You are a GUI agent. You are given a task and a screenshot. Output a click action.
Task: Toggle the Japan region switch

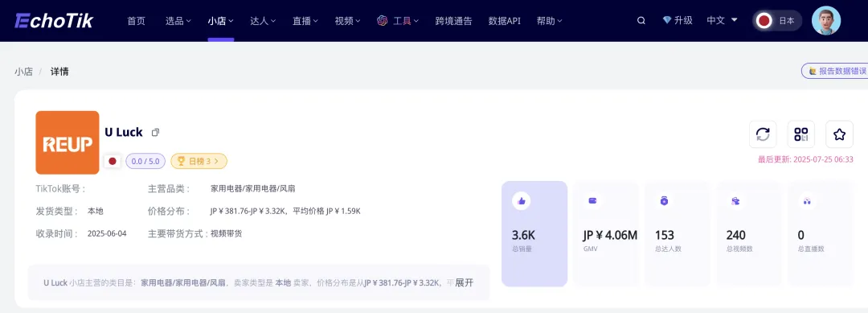click(777, 20)
